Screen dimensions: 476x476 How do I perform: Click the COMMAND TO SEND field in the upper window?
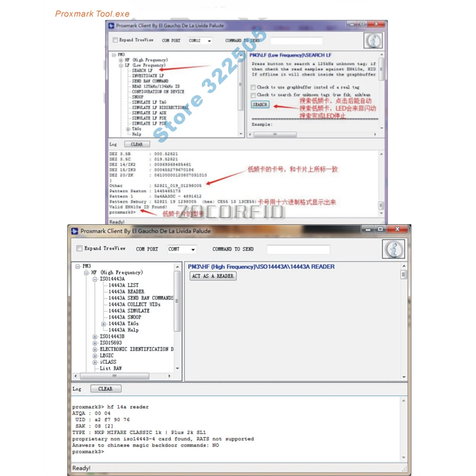coord(296,40)
